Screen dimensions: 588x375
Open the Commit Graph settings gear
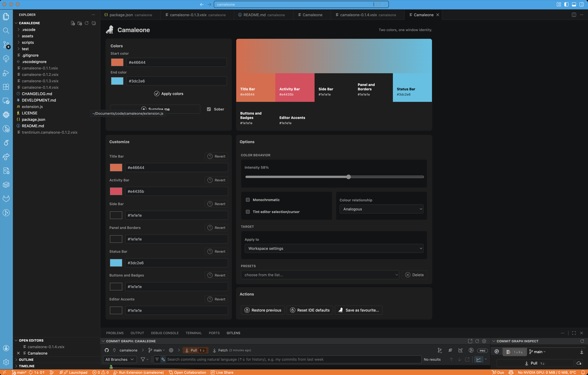(484, 341)
